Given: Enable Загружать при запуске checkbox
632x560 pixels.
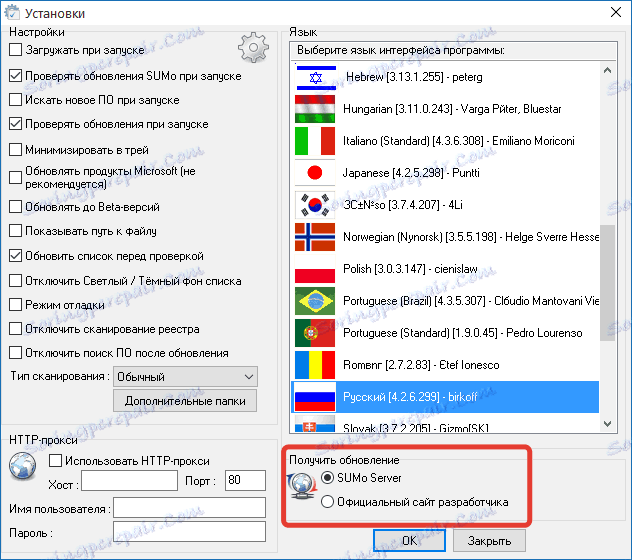Looking at the screenshot, I should 15,50.
